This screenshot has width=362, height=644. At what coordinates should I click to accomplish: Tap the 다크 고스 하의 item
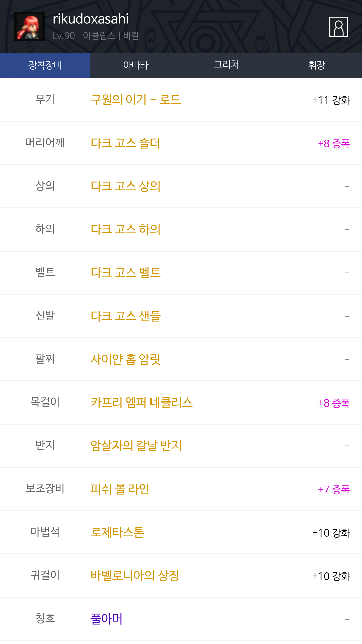pos(125,229)
